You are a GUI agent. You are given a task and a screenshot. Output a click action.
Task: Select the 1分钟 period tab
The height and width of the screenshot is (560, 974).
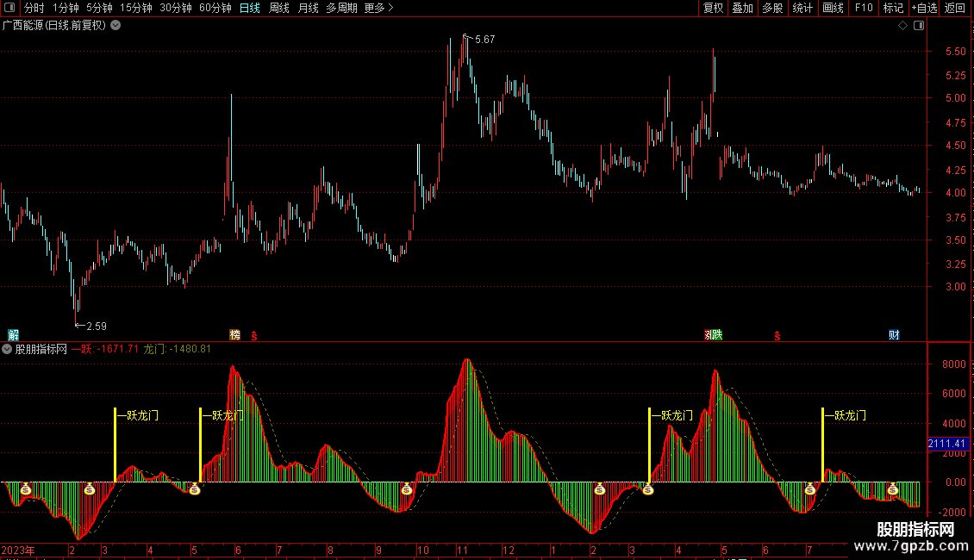pyautogui.click(x=66, y=8)
